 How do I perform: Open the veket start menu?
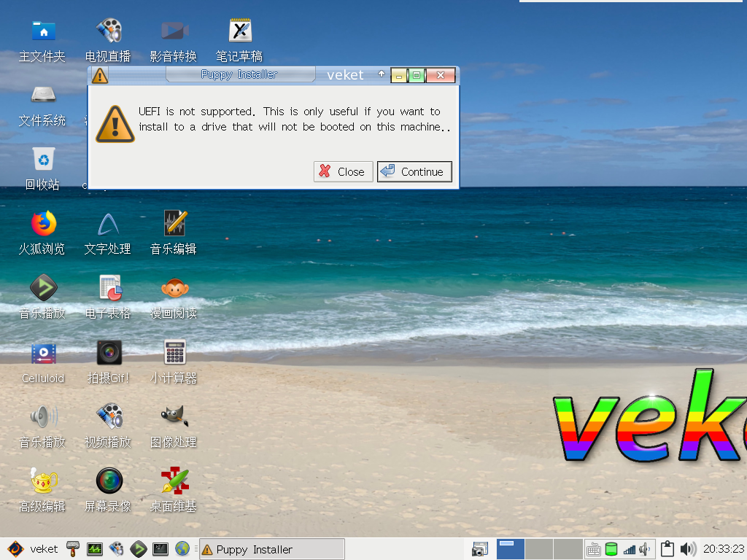[34, 549]
